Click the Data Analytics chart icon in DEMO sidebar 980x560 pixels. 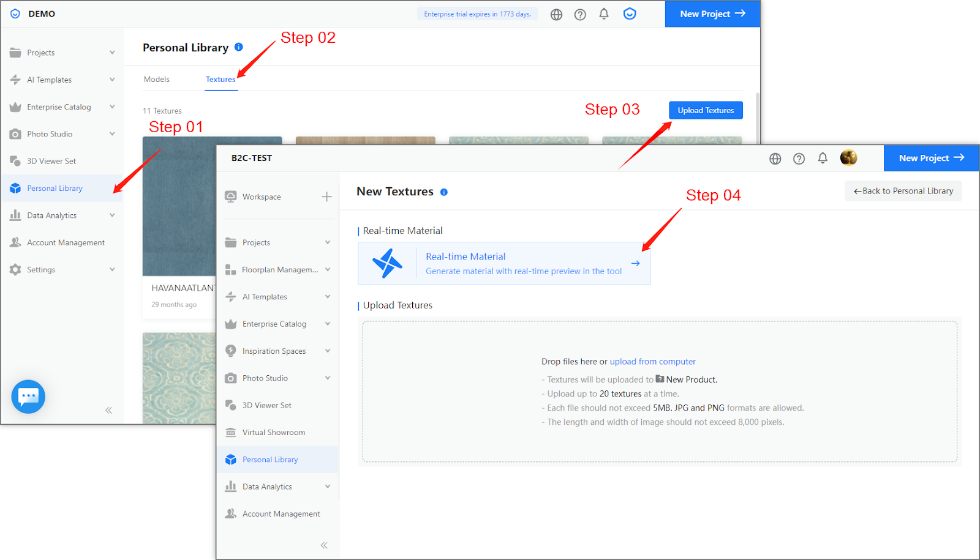click(15, 215)
